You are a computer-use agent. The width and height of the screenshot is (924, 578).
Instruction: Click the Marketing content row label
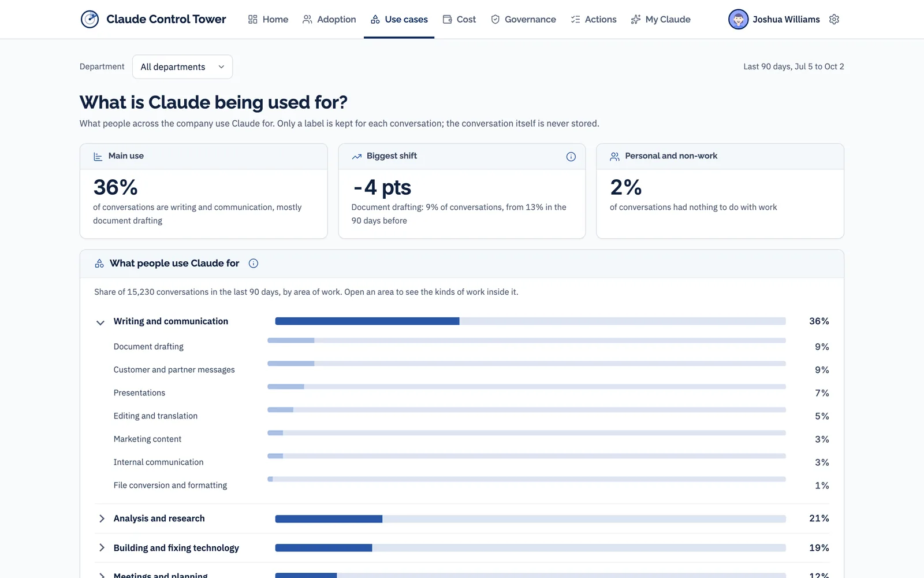[x=147, y=439]
